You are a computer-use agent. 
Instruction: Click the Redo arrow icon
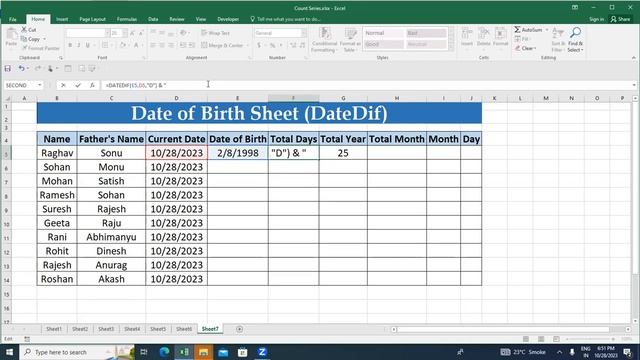click(38, 69)
